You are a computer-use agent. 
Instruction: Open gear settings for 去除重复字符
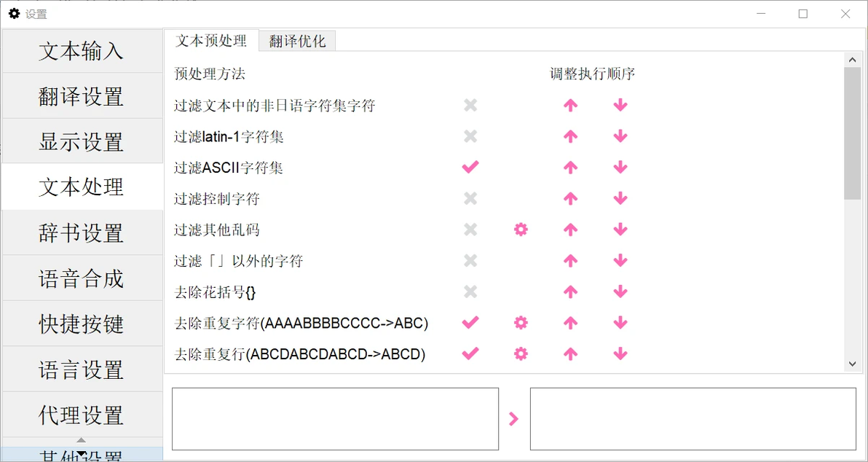click(x=521, y=322)
